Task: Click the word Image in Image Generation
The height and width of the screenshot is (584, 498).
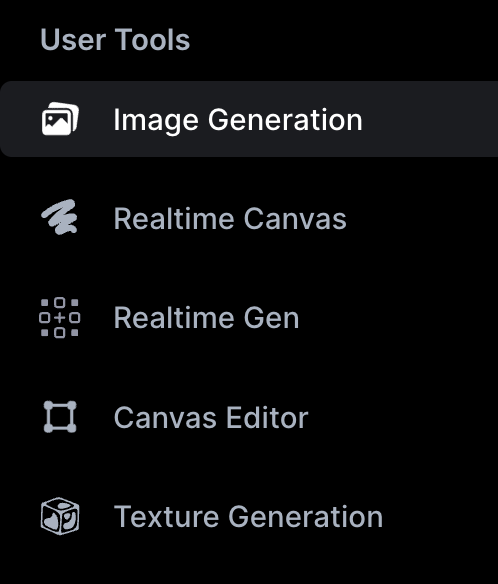Action: click(156, 121)
